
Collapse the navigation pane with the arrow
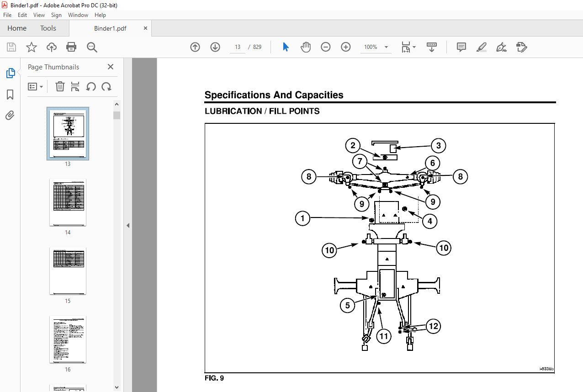[128, 225]
